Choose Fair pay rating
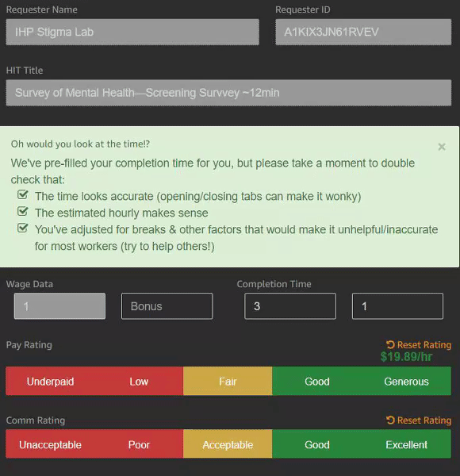The width and height of the screenshot is (460, 476). tap(228, 382)
